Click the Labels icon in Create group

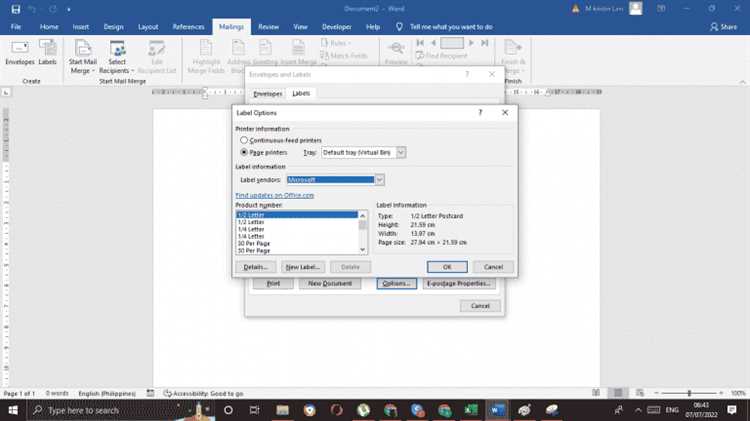47,53
